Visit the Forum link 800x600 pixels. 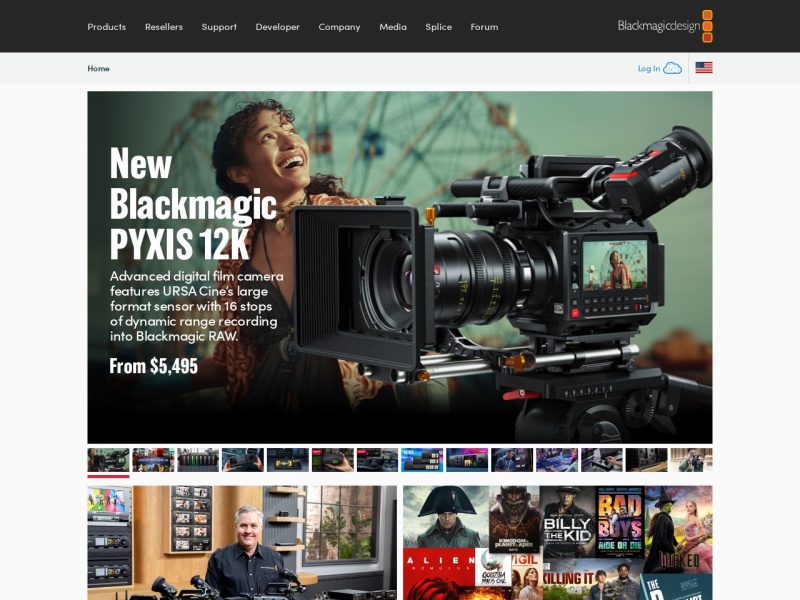pyautogui.click(x=484, y=27)
